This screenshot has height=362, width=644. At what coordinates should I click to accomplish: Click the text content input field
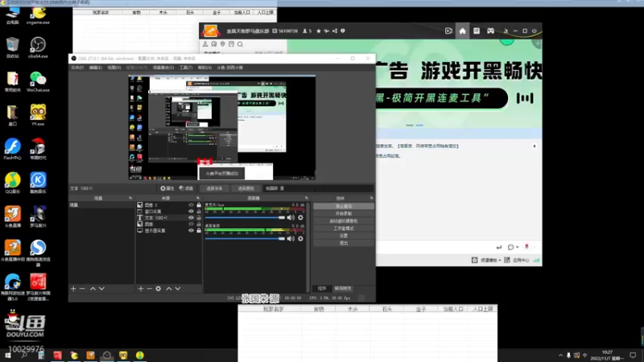pos(318,188)
